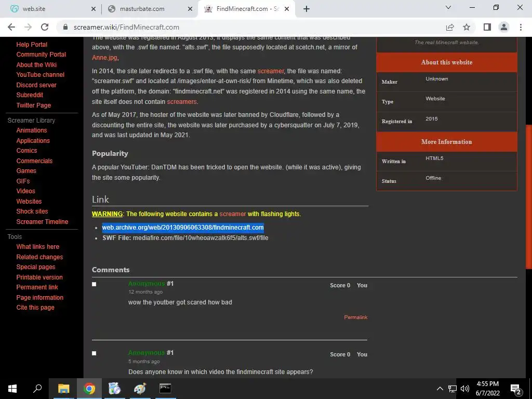Open the Paint app in the taskbar
The image size is (532, 399).
pos(139,389)
